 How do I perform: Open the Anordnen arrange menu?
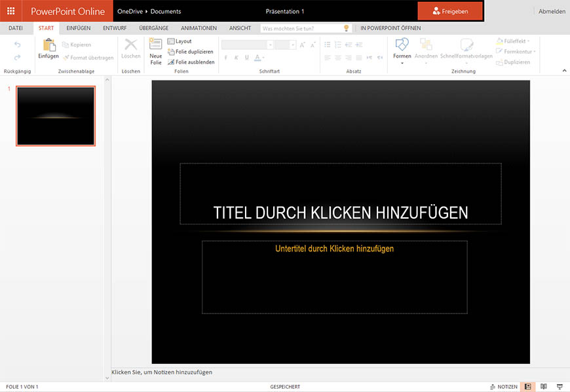[x=426, y=51]
